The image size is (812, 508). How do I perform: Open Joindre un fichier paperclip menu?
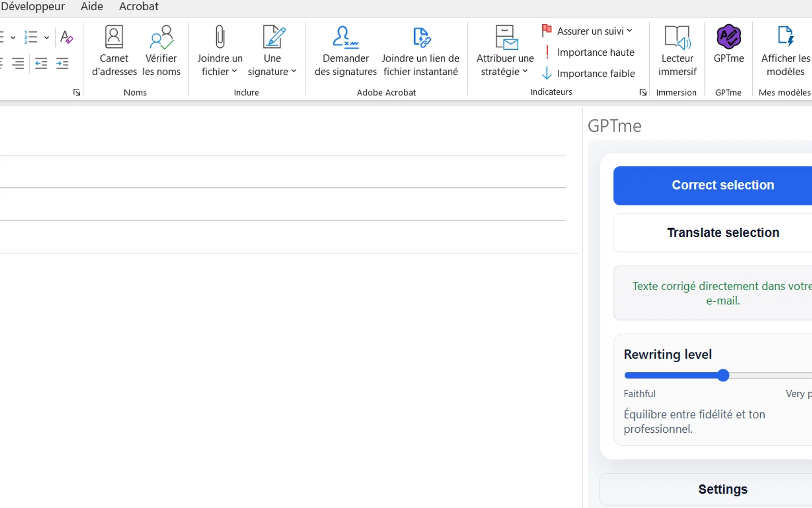tap(220, 51)
